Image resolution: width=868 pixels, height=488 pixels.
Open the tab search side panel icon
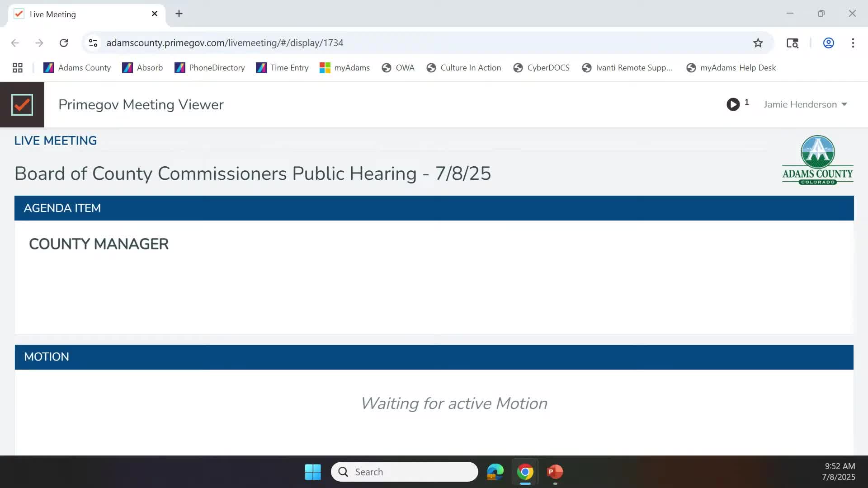coord(792,43)
